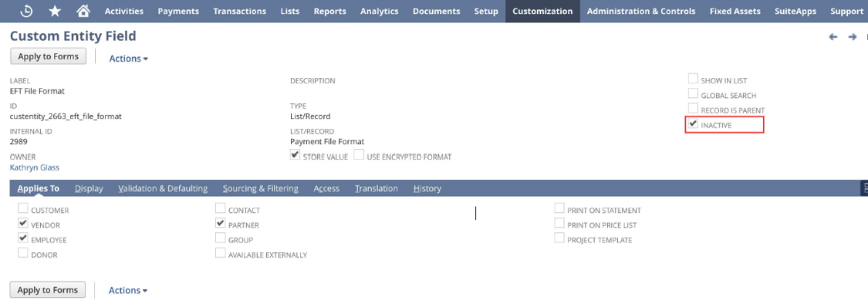Switch to Sourcing & Filtering tab
The width and height of the screenshot is (868, 304).
pyautogui.click(x=261, y=188)
